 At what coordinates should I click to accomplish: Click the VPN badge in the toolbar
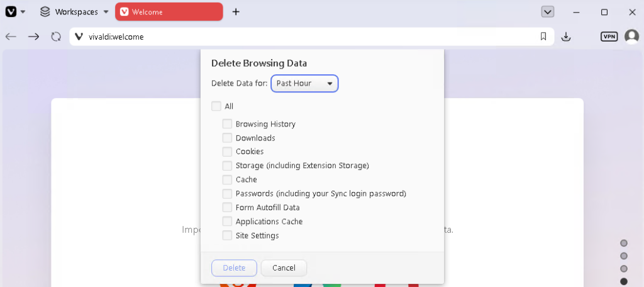point(609,37)
